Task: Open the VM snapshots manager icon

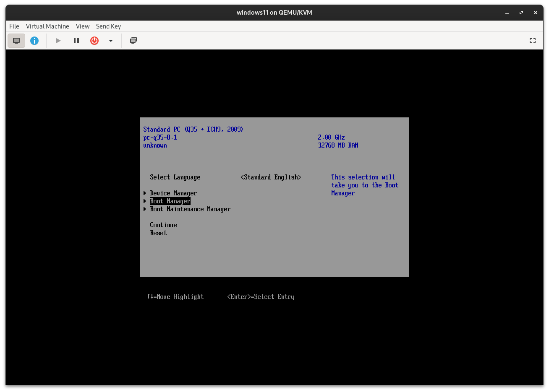Action: tap(133, 41)
